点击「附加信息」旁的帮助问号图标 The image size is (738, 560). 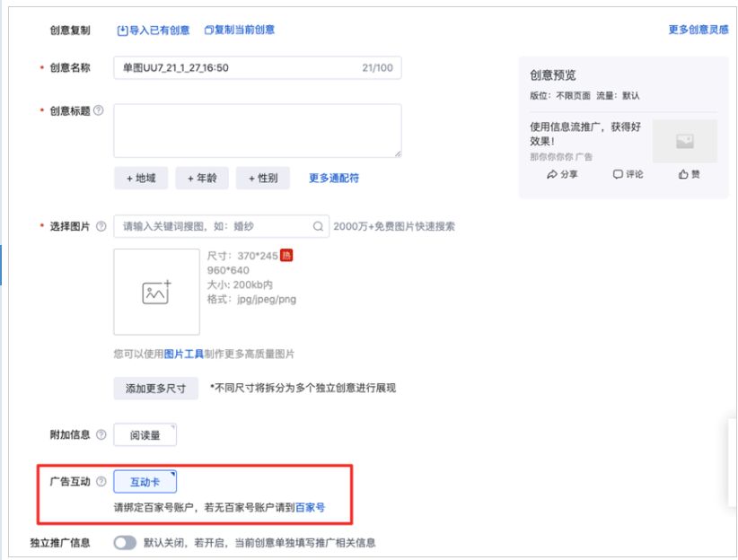click(x=101, y=433)
